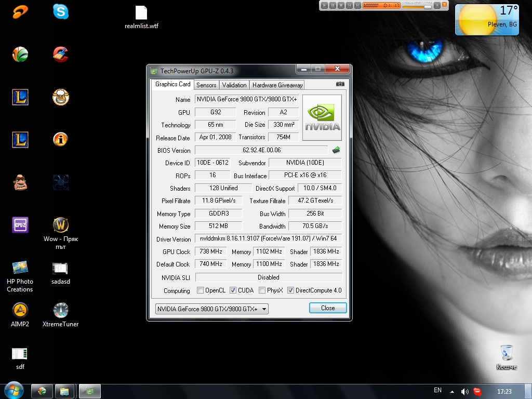The width and height of the screenshot is (532, 399).
Task: Click the EN language indicator
Action: 437,390
